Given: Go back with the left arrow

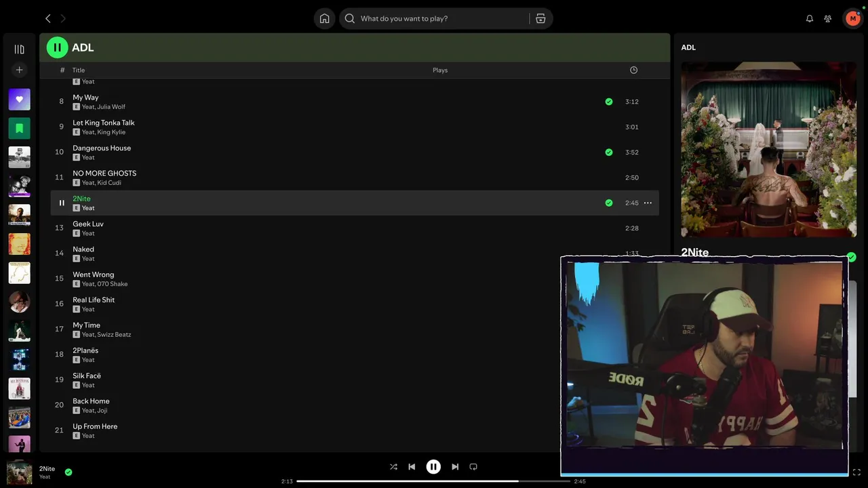Looking at the screenshot, I should point(47,18).
